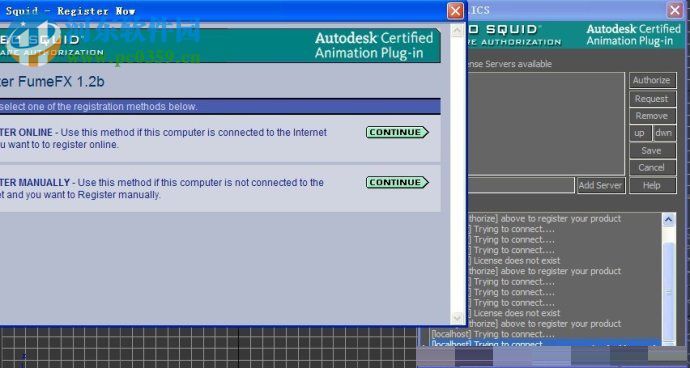
Task: Move the server up in the list
Action: pyautogui.click(x=640, y=133)
